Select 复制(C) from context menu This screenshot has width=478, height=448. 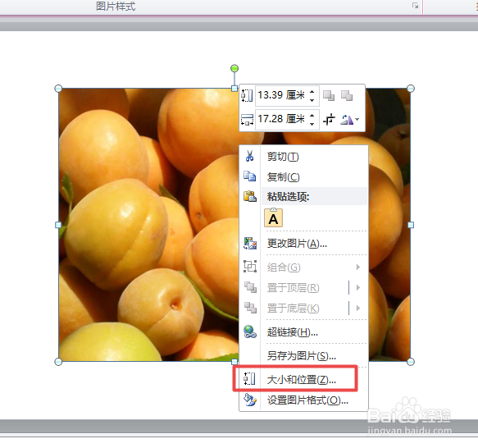click(303, 177)
